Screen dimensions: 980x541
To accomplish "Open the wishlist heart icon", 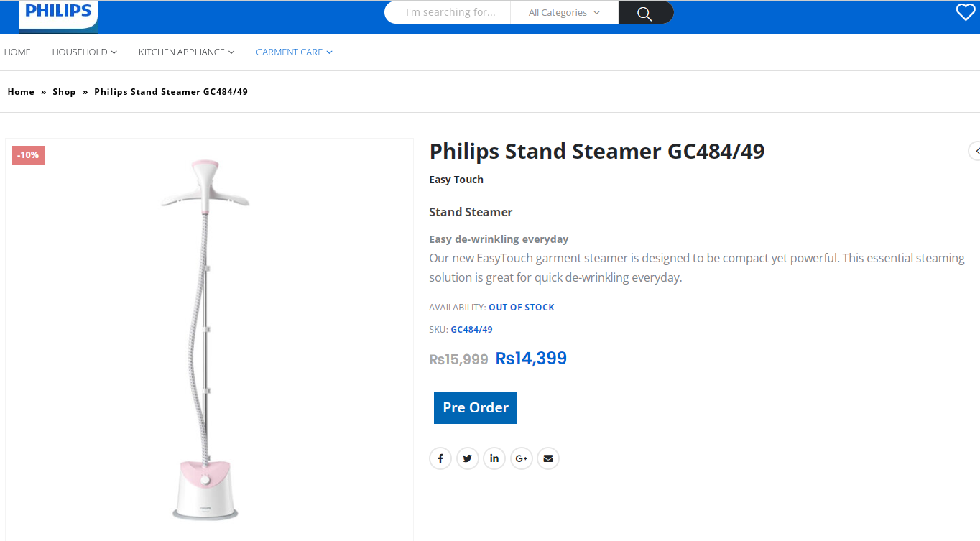I will 965,12.
